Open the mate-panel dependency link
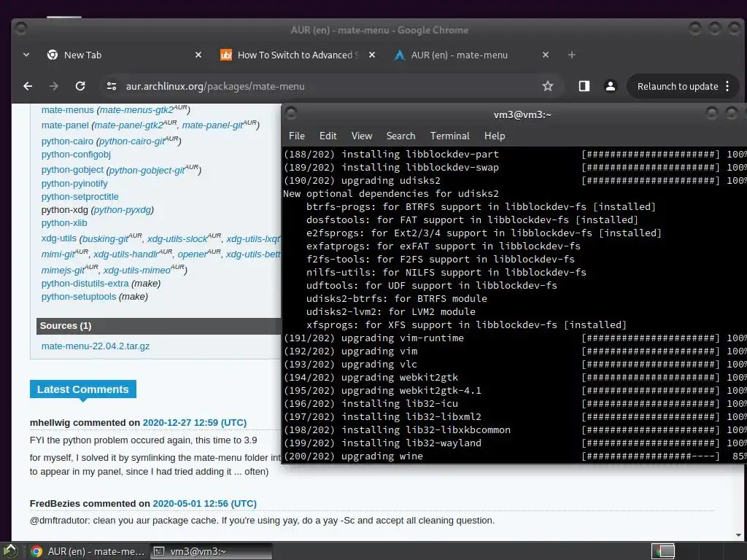The image size is (747, 560). pyautogui.click(x=65, y=125)
